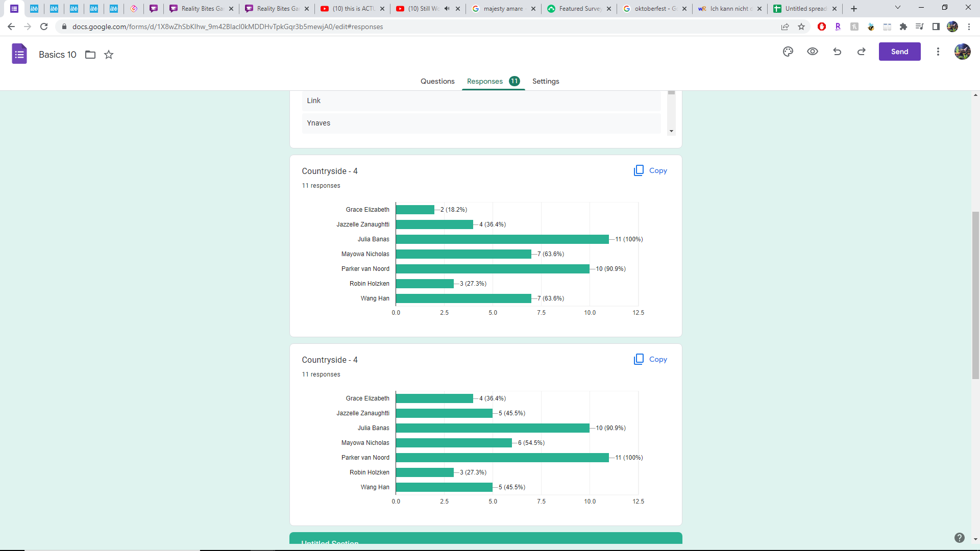
Task: Click the page vertical scrollbar thumb
Action: [975, 295]
